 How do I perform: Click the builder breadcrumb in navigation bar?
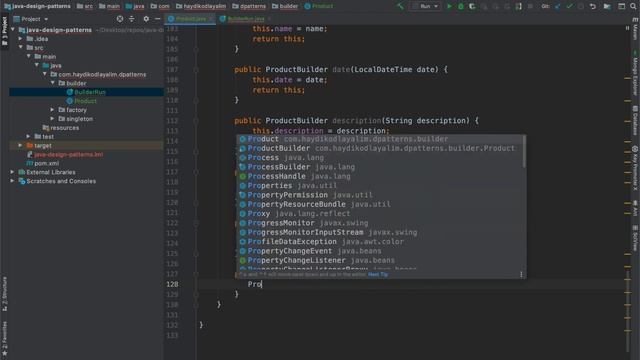pos(285,6)
